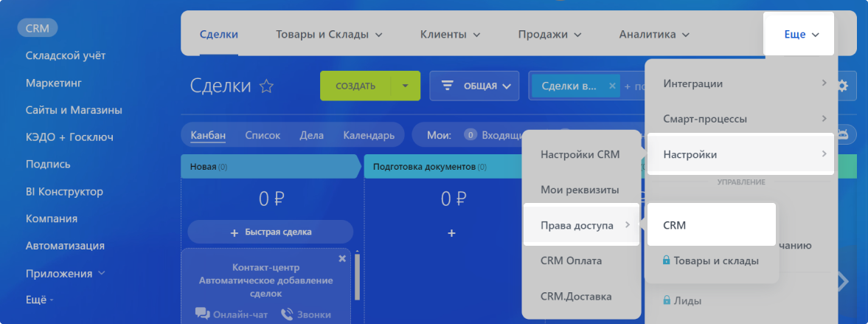
Task: Remove the 'Сделки в...' filter chip
Action: pyautogui.click(x=611, y=86)
